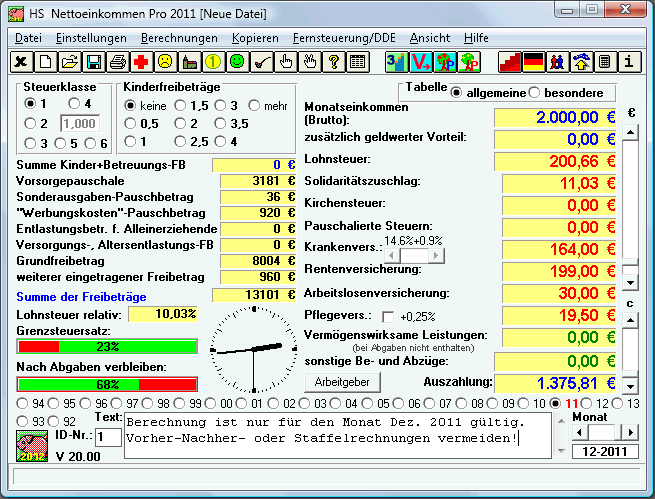Click the German flag icon
Screen dimensions: 655x499
pyautogui.click(x=533, y=62)
